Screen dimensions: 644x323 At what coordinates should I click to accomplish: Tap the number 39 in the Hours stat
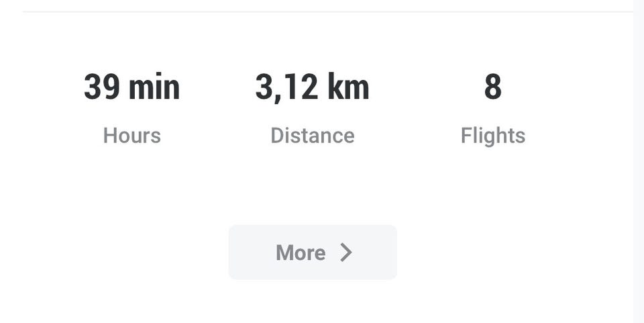click(x=101, y=88)
